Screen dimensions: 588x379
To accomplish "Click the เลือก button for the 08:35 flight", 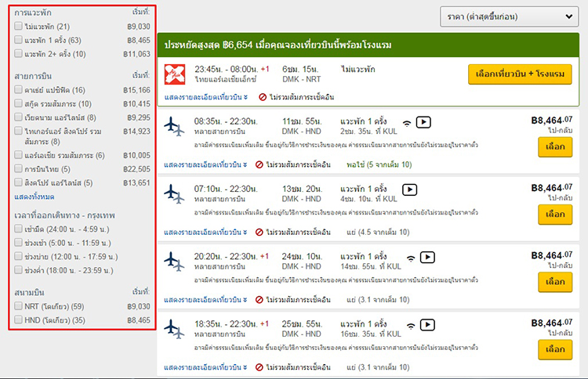I will (555, 147).
